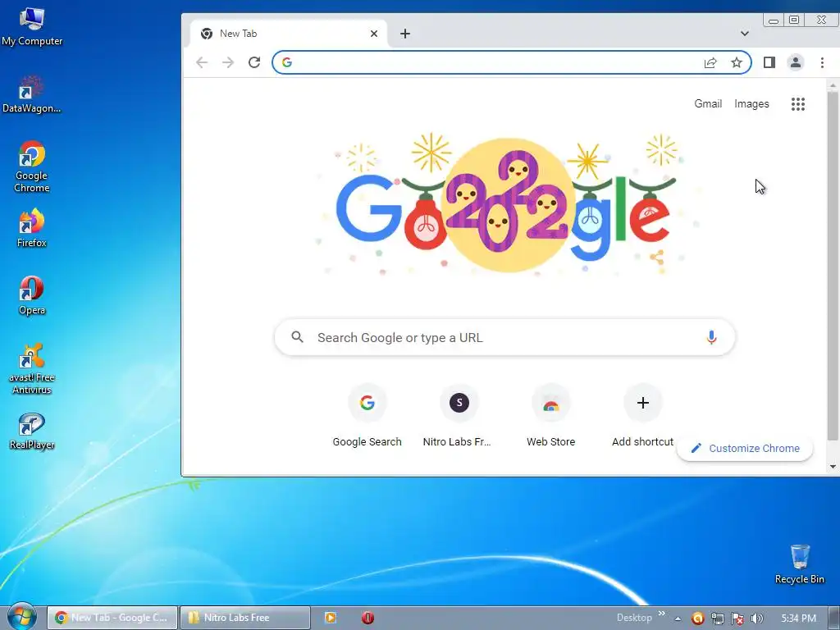Open the Google apps grid

click(x=798, y=104)
